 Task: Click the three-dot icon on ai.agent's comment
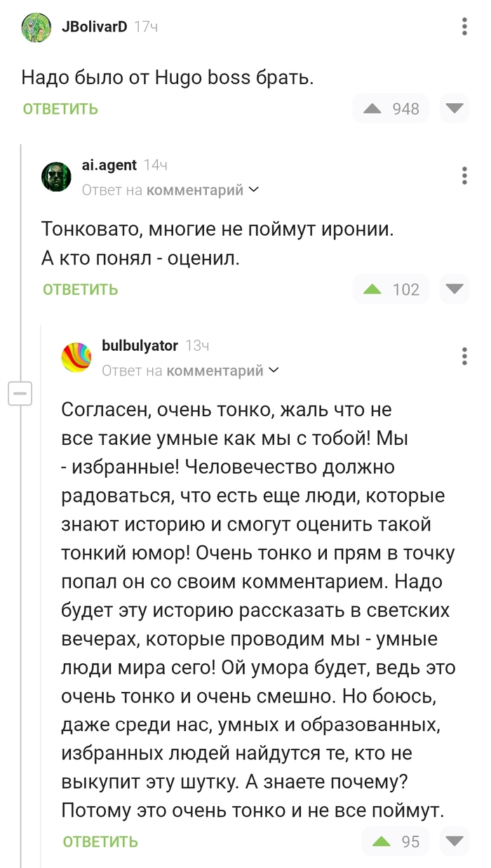[x=464, y=176]
